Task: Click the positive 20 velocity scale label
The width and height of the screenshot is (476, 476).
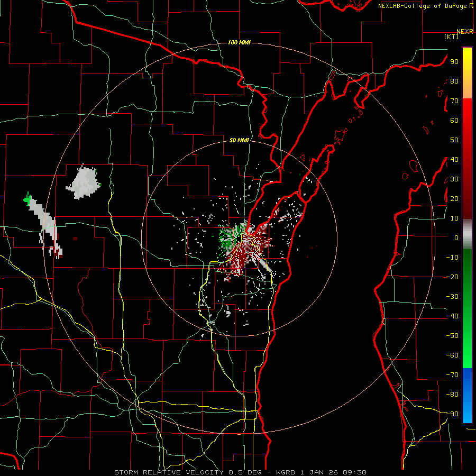Action: [x=454, y=198]
